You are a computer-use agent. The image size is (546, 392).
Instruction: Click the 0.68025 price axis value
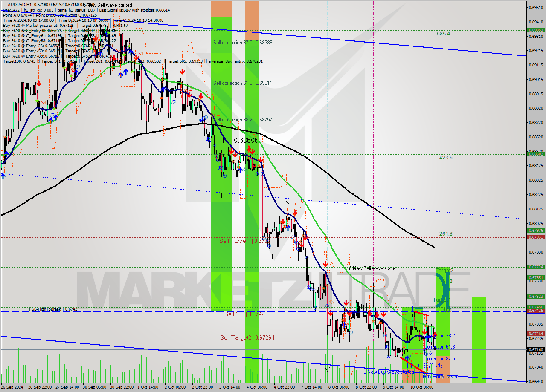click(536, 224)
